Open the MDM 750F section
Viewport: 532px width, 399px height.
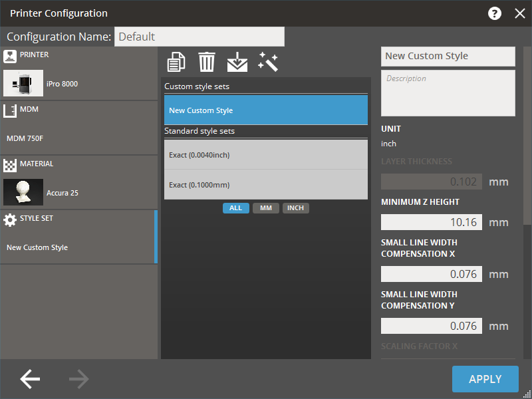tap(78, 128)
